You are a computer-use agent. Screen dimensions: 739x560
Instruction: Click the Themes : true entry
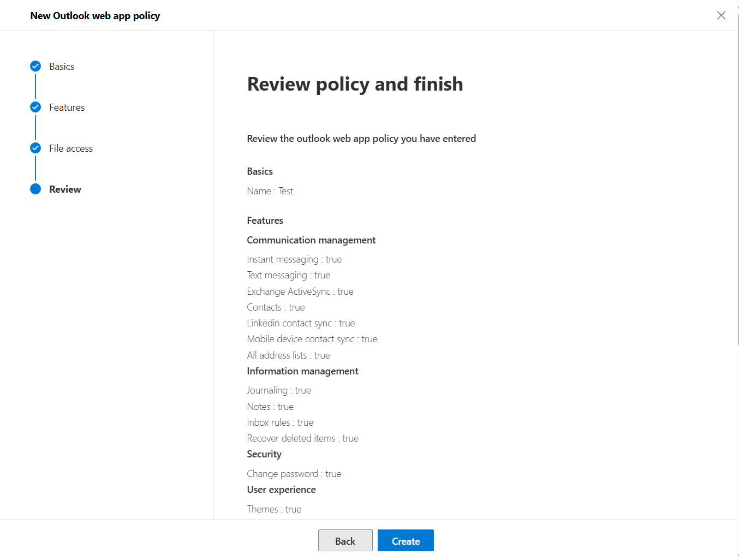[x=274, y=509]
